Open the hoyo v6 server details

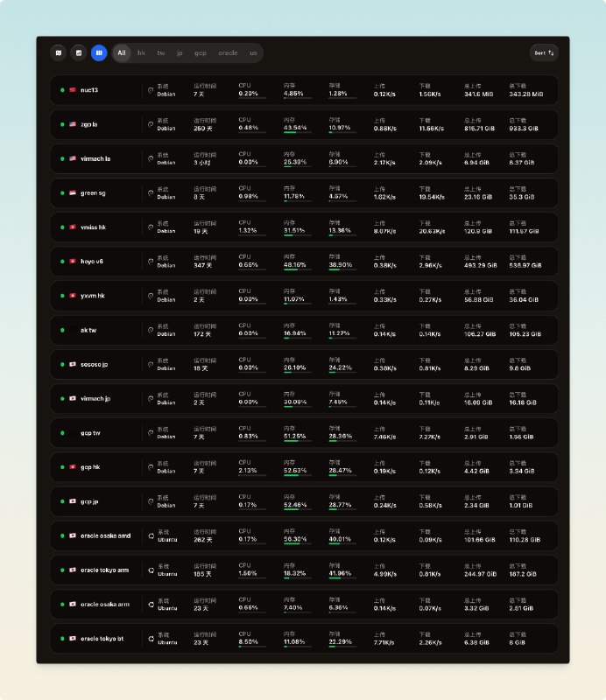[x=92, y=262]
